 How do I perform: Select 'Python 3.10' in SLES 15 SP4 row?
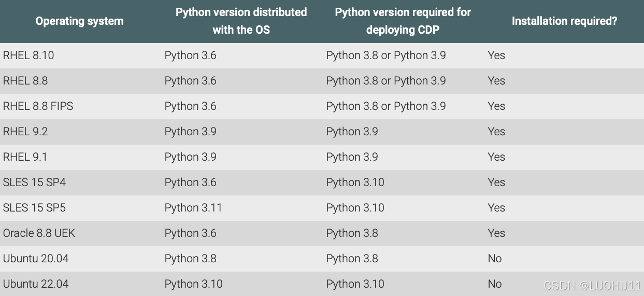(x=355, y=182)
